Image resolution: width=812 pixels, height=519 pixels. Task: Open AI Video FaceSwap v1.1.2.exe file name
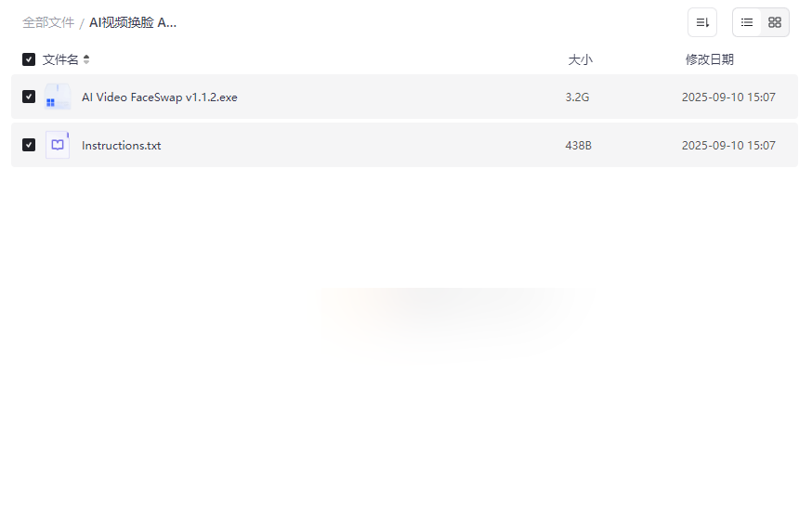point(160,97)
